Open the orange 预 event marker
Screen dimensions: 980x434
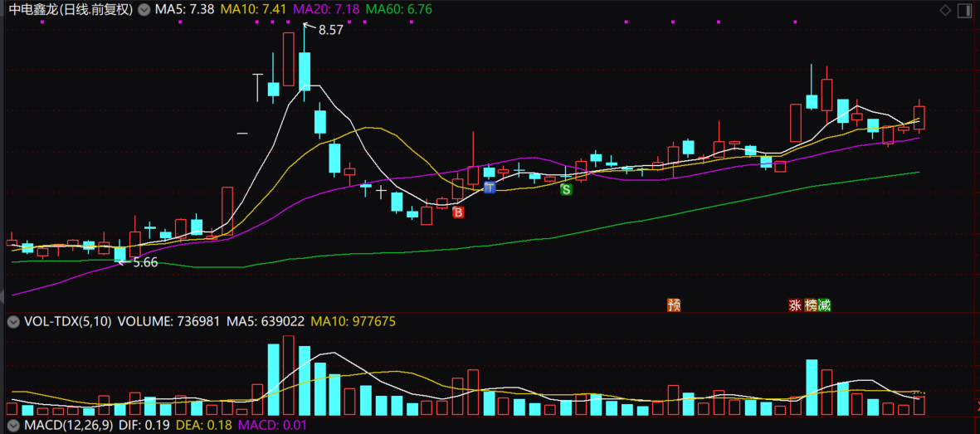coord(674,305)
